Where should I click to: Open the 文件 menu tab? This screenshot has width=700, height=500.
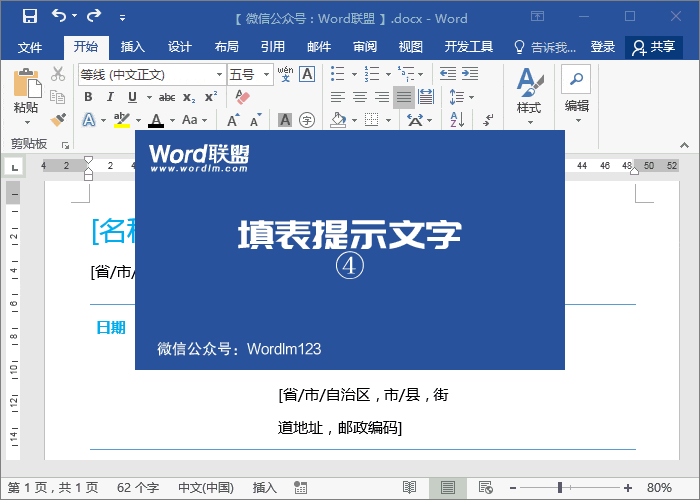tap(30, 47)
